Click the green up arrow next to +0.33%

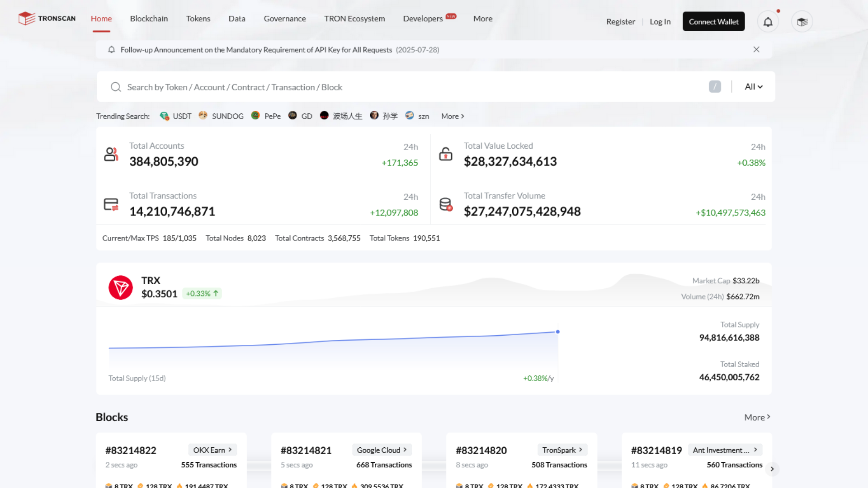[216, 293]
